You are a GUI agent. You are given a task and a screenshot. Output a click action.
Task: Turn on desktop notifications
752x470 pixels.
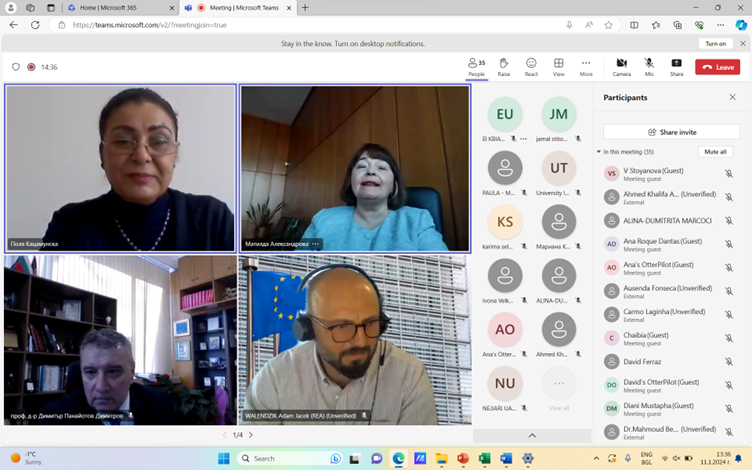pyautogui.click(x=716, y=44)
